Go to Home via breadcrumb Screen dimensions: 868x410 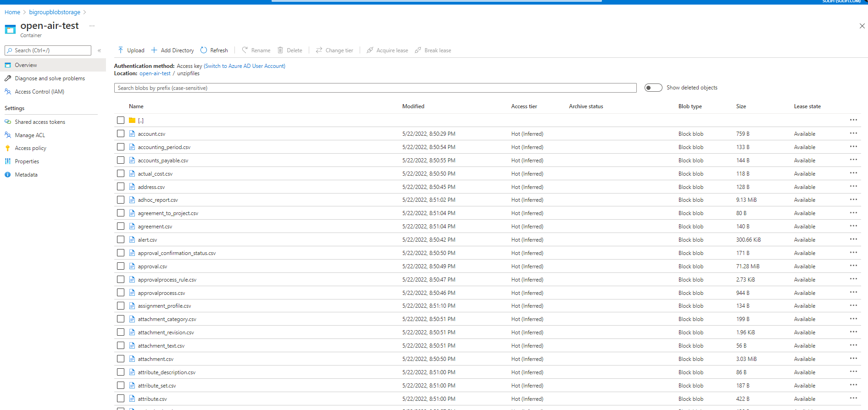pos(12,12)
